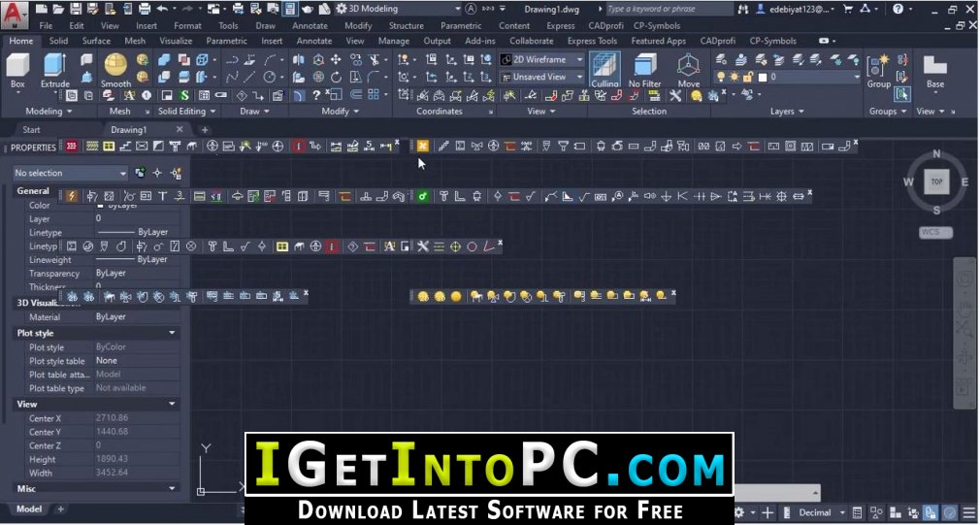Click the Open folder icon in quick access toolbar
Viewport: 980px width, 525px height.
[59, 9]
